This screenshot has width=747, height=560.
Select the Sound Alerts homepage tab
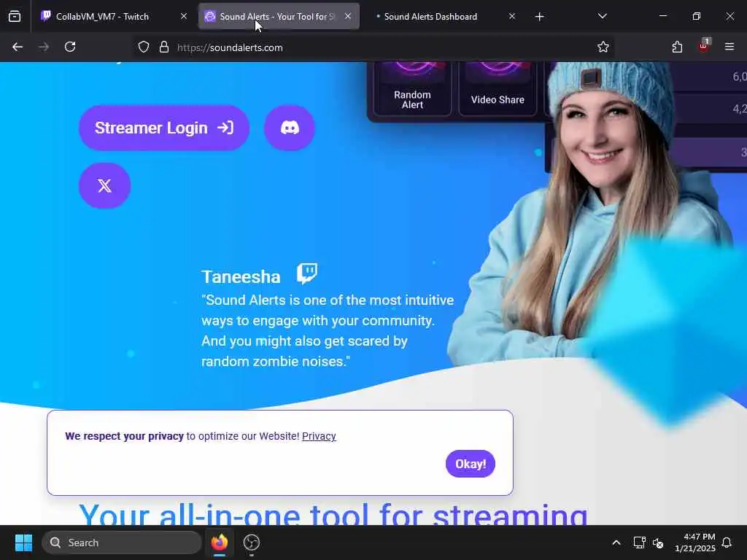279,17
